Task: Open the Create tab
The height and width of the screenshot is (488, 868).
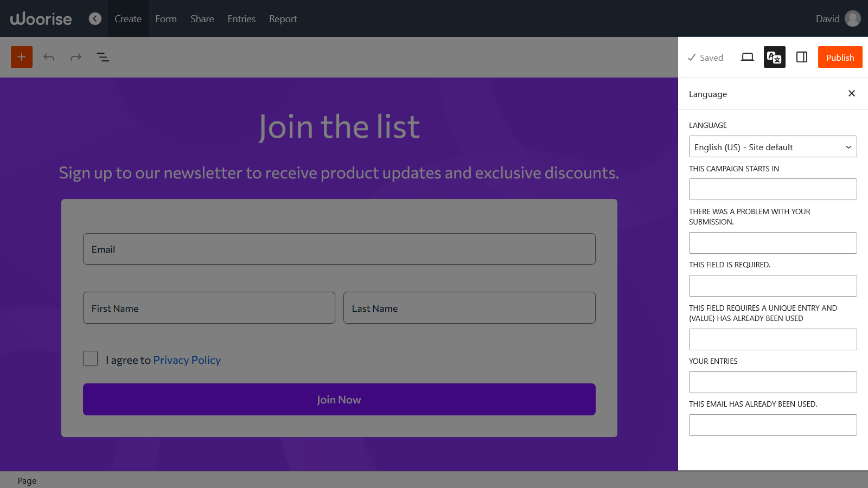Action: click(x=128, y=19)
